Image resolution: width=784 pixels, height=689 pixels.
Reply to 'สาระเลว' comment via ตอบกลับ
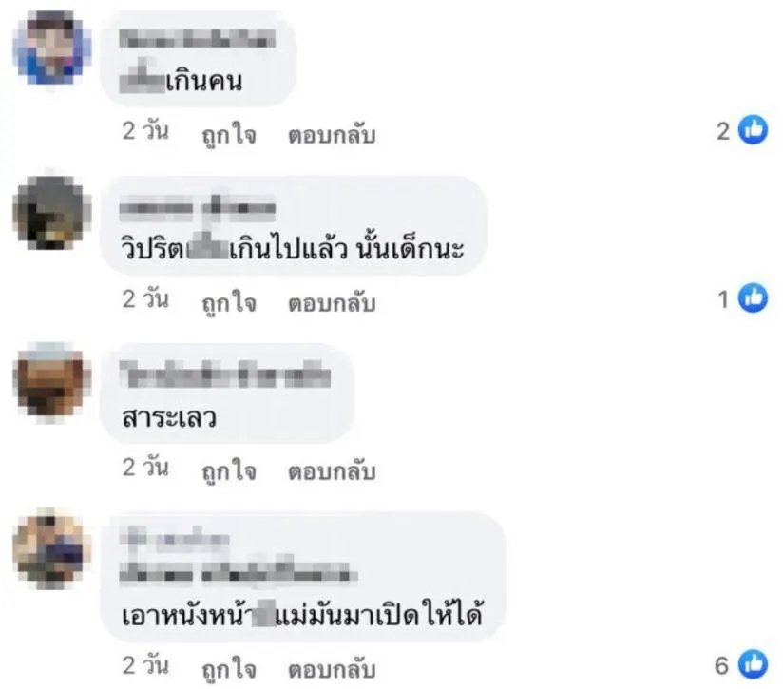pyautogui.click(x=332, y=470)
